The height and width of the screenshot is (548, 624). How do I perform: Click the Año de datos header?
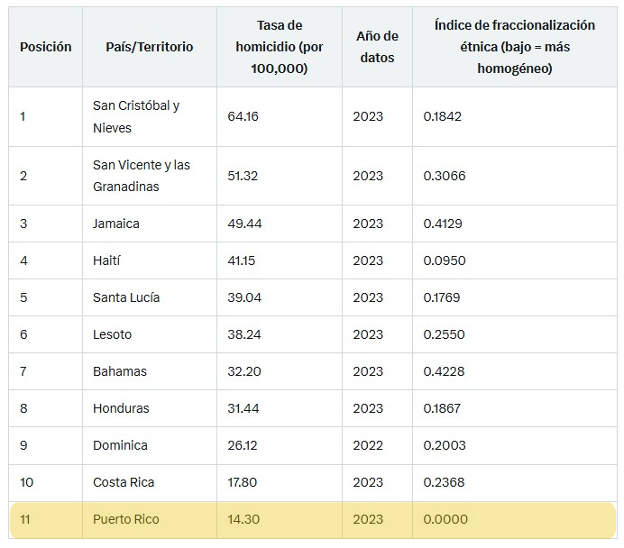376,47
